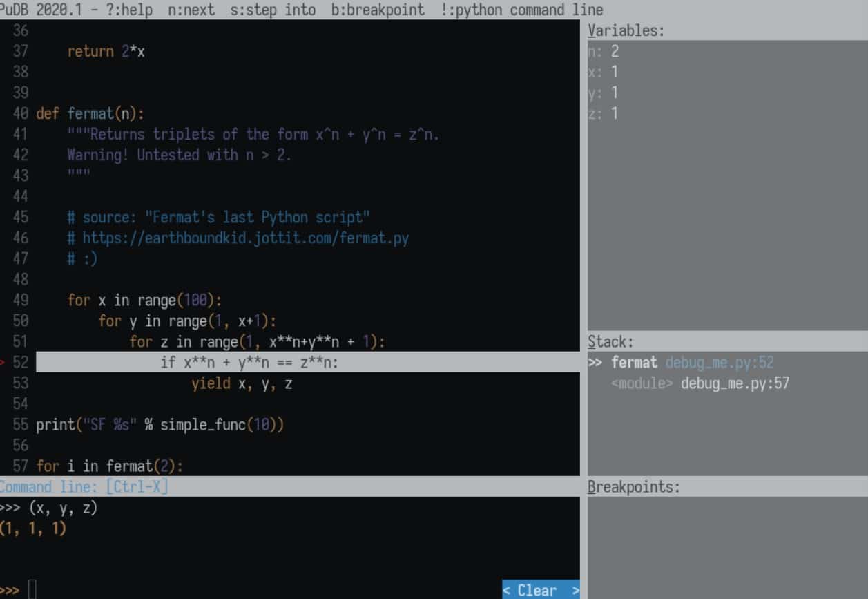Screen dimensions: 868x599
Task: Focus the Stack panel header
Action: [610, 341]
